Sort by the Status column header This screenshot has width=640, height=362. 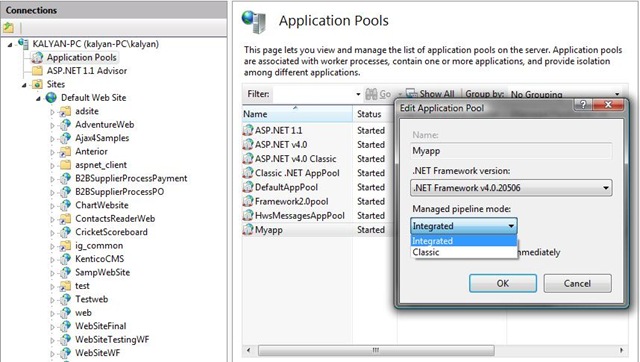[x=375, y=114]
